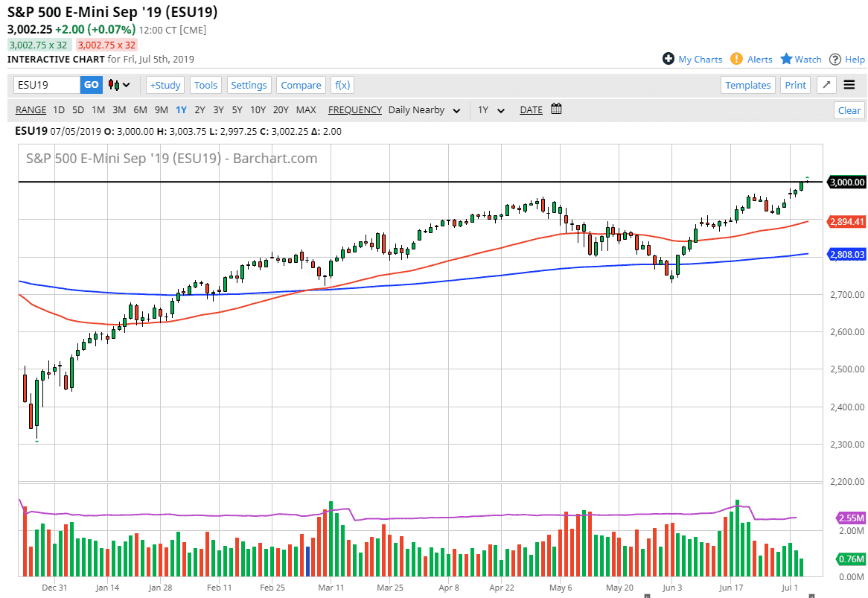The width and height of the screenshot is (868, 598).
Task: Click the blue 2,808.03 moving average label
Action: pyautogui.click(x=846, y=254)
